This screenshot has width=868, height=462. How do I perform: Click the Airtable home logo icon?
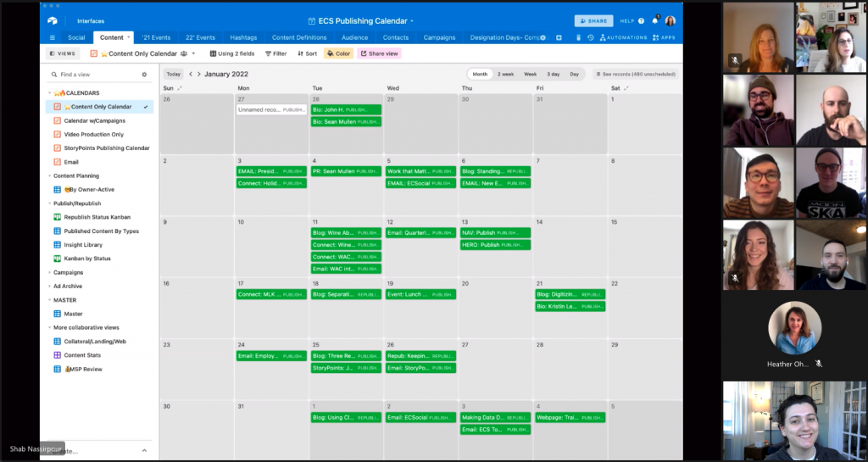pyautogui.click(x=53, y=20)
